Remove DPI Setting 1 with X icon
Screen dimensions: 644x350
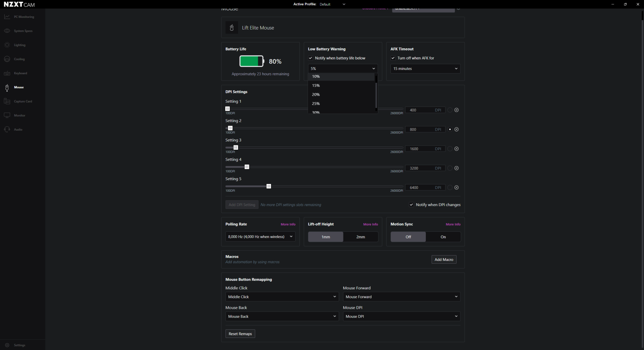pyautogui.click(x=457, y=110)
